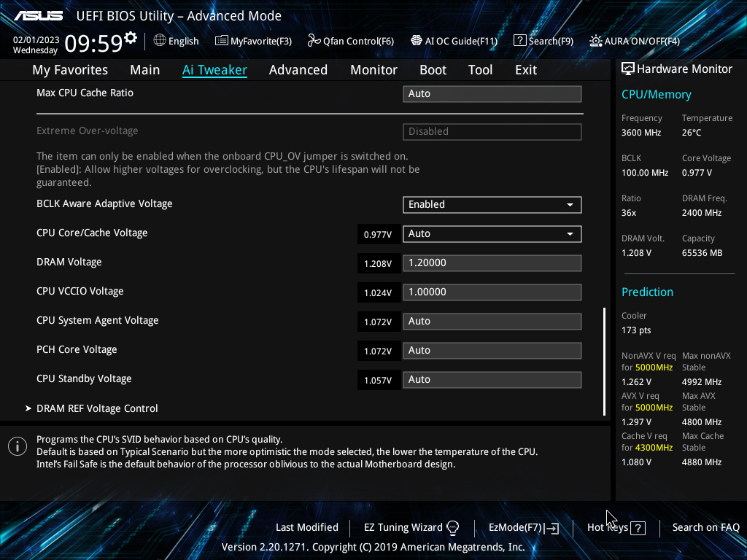This screenshot has height=560, width=747.
Task: Select the Exit tab
Action: click(526, 69)
